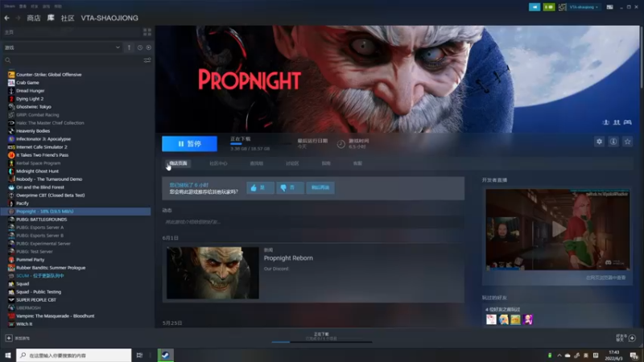Click the play time clock icon
The height and width of the screenshot is (362, 644).
[341, 144]
